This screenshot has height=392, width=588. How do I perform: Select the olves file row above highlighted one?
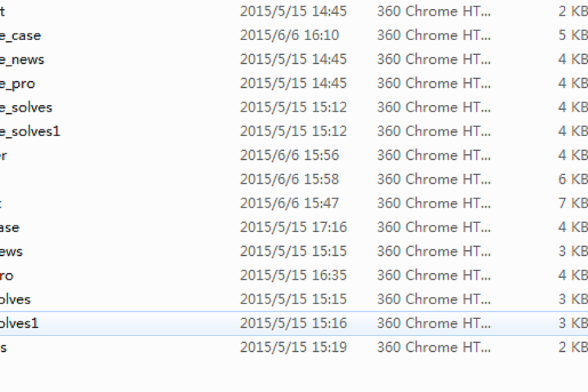pyautogui.click(x=294, y=299)
